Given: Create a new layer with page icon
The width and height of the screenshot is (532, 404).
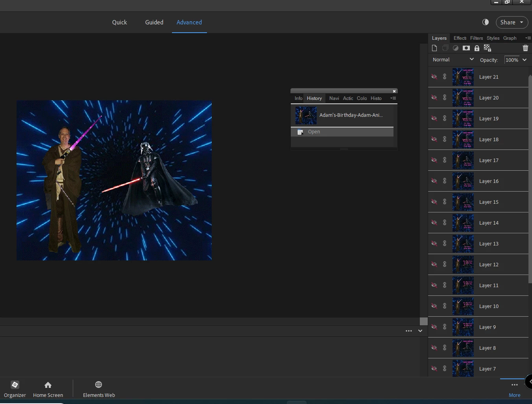Looking at the screenshot, I should click(x=434, y=48).
